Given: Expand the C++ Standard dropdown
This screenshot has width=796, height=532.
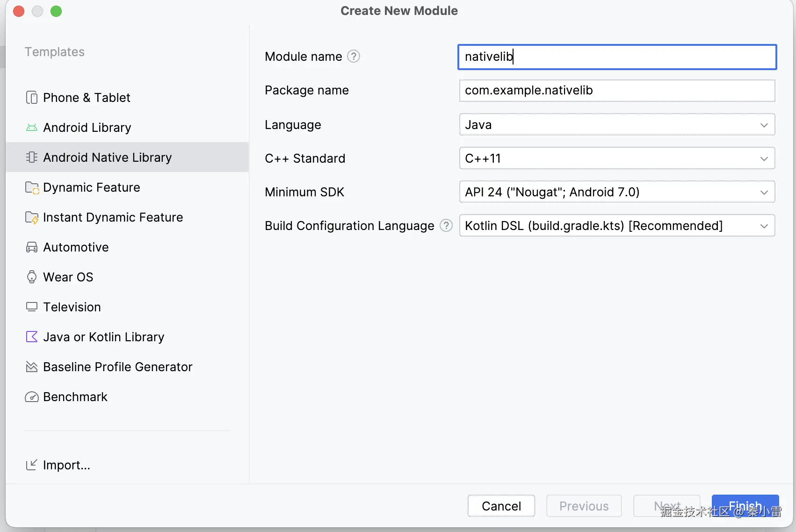Looking at the screenshot, I should click(617, 158).
